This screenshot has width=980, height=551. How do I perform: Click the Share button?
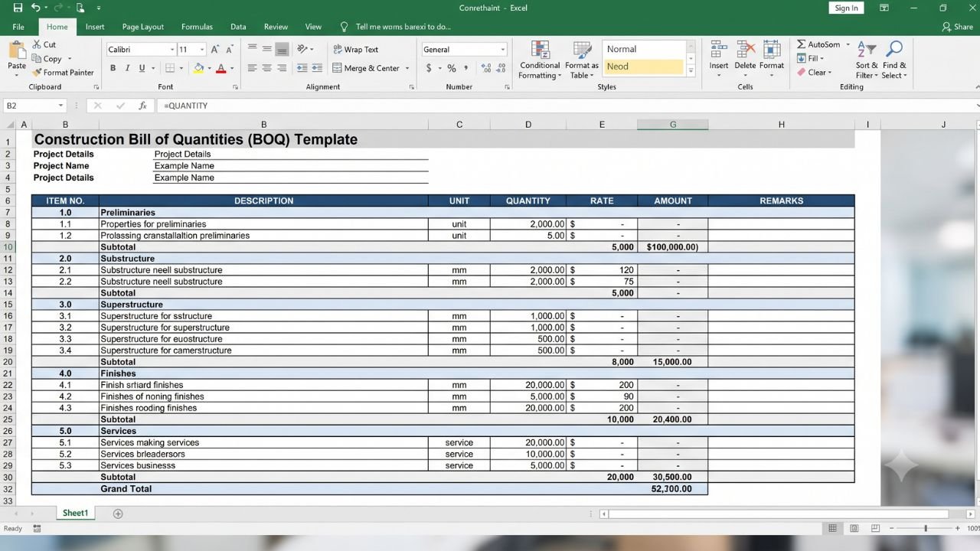[x=958, y=27]
